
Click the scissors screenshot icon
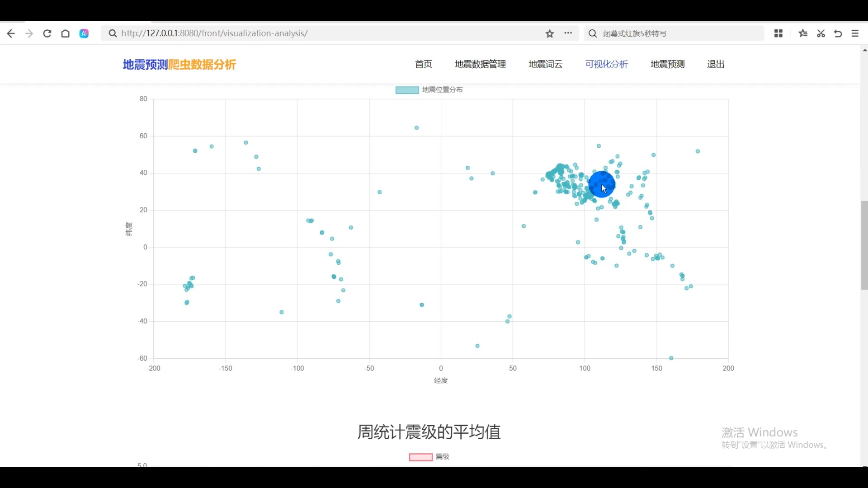[x=821, y=33]
